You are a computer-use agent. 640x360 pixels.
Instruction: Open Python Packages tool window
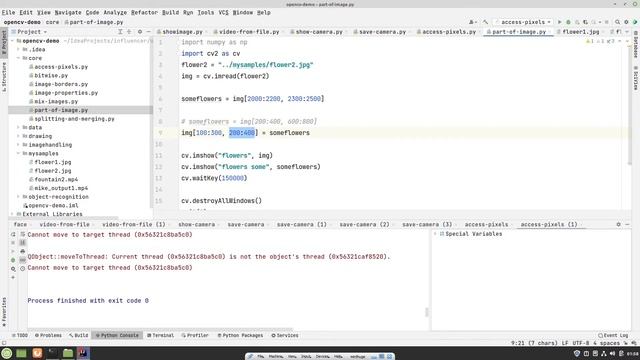[240, 335]
